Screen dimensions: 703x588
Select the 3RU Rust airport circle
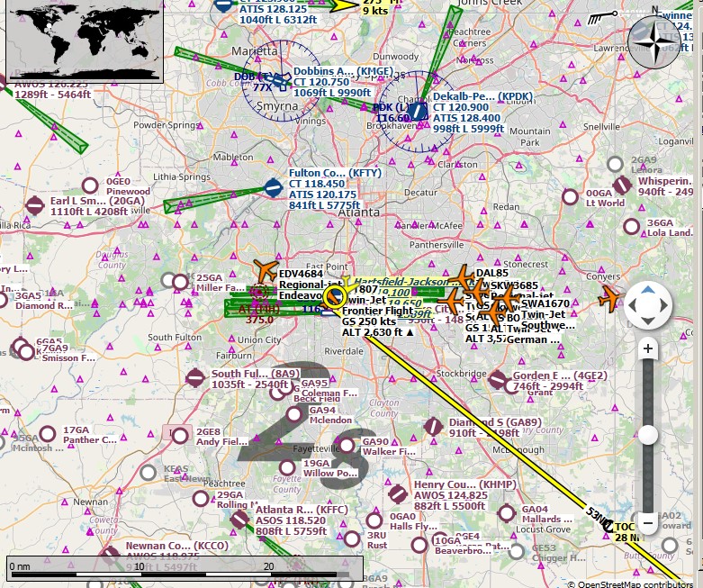[352, 539]
